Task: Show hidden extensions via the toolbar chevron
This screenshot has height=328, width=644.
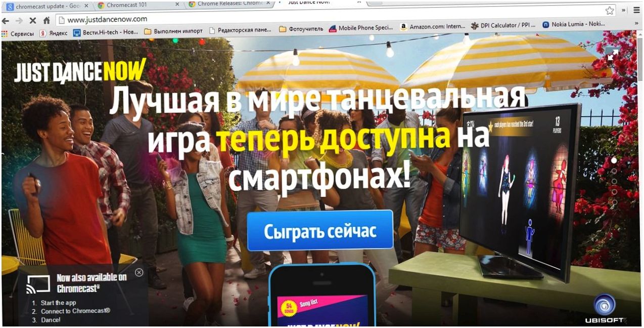Action: tap(624, 10)
